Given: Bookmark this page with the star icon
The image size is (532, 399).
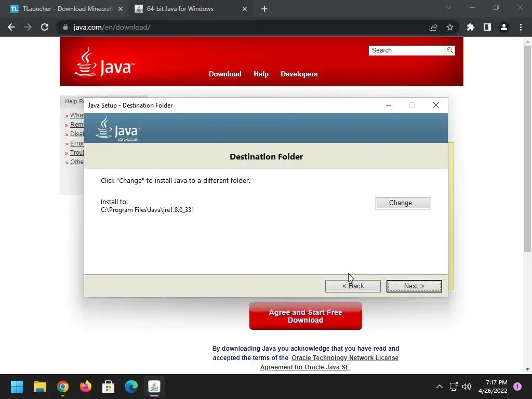Looking at the screenshot, I should click(x=450, y=27).
